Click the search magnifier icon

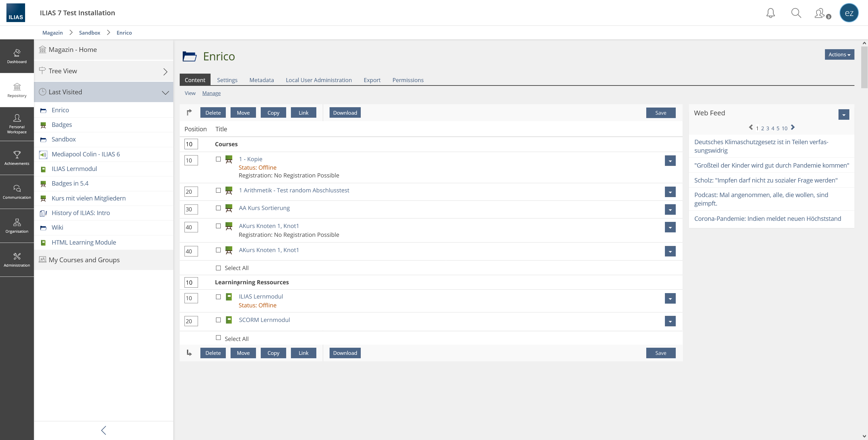point(796,13)
